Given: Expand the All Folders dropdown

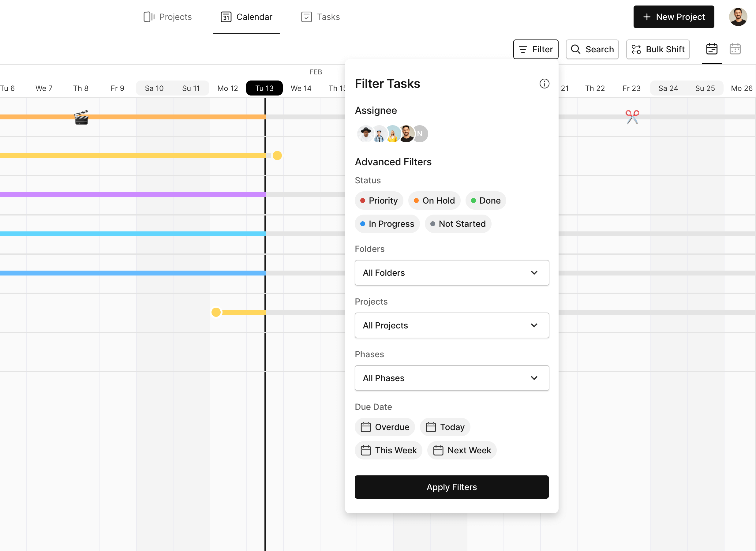Looking at the screenshot, I should point(451,273).
